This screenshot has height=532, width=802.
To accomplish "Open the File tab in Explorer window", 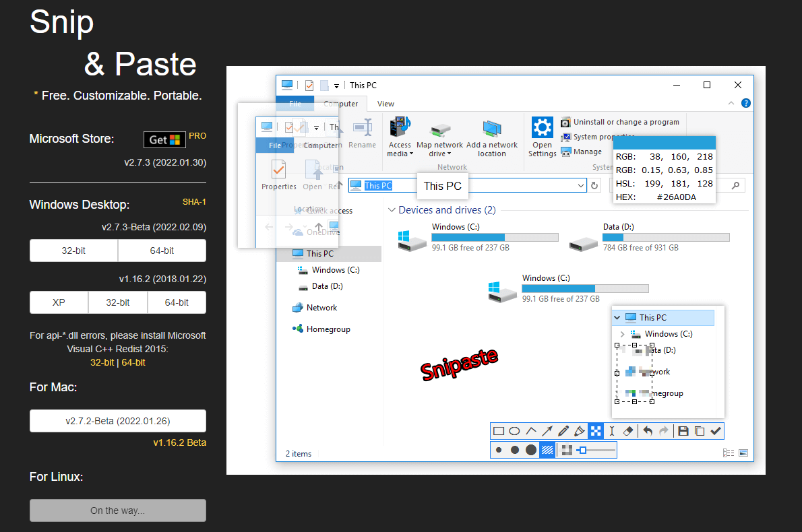I will click(x=295, y=103).
